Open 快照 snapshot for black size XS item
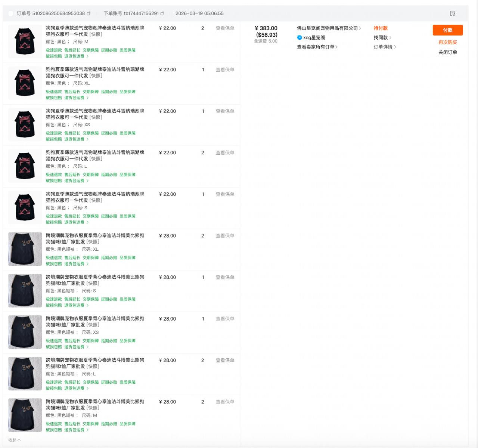Screen dimensions: 478x448 (x=96, y=117)
